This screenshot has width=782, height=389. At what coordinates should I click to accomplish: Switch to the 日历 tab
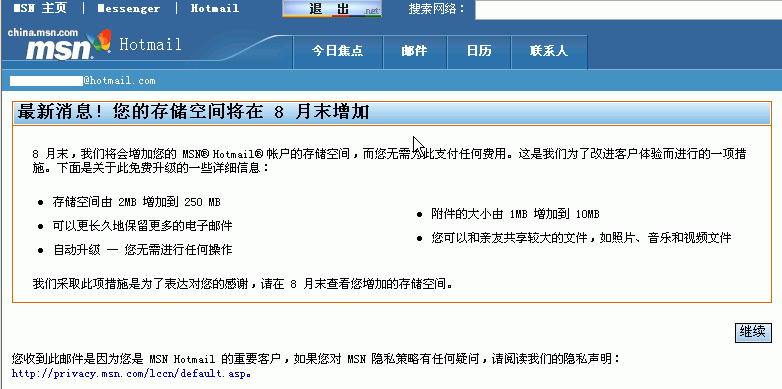point(479,51)
